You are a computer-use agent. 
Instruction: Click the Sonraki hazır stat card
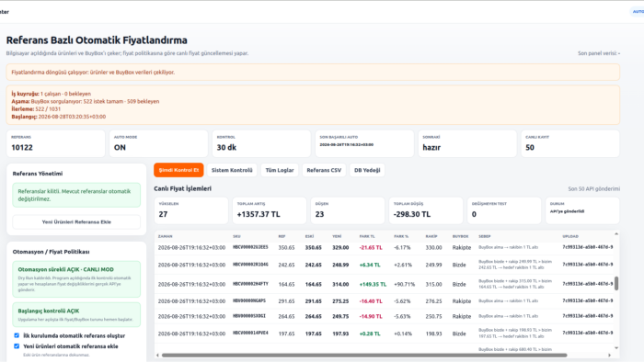pos(467,143)
